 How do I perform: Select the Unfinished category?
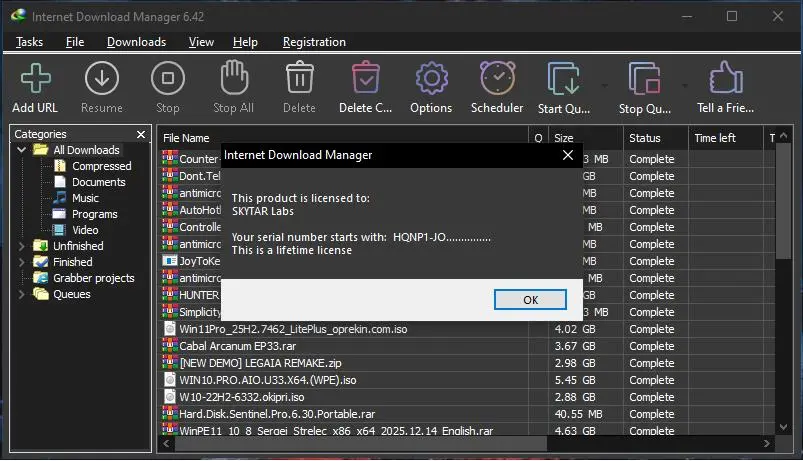point(78,246)
